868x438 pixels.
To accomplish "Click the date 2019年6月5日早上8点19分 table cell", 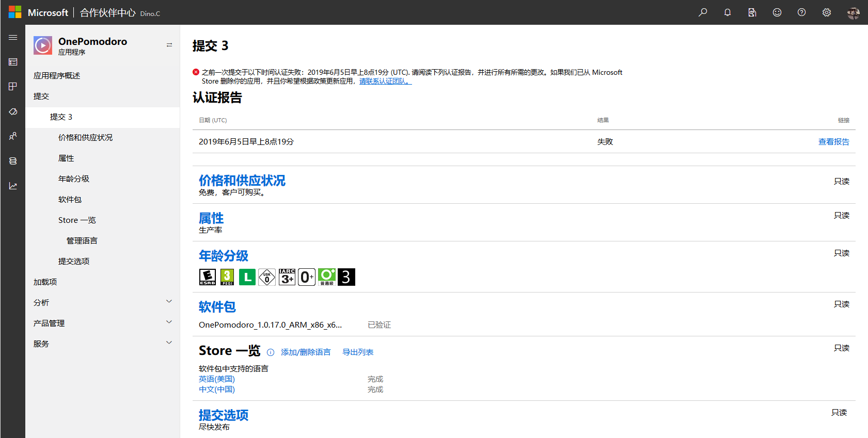I will [x=246, y=142].
